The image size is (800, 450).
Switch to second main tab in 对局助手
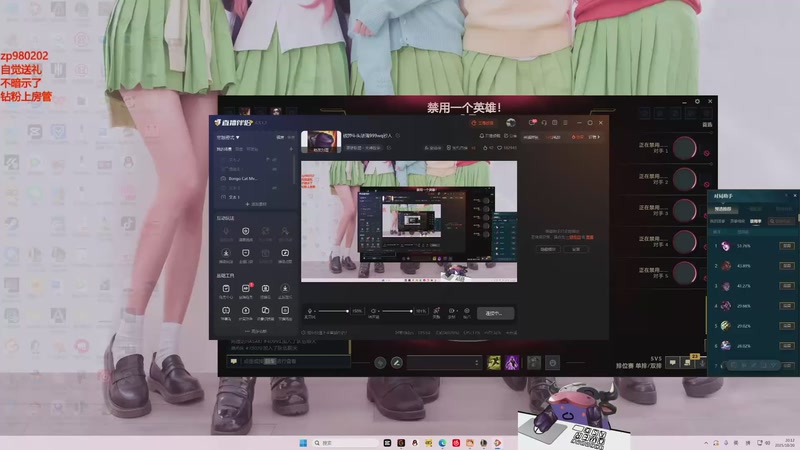755,209
